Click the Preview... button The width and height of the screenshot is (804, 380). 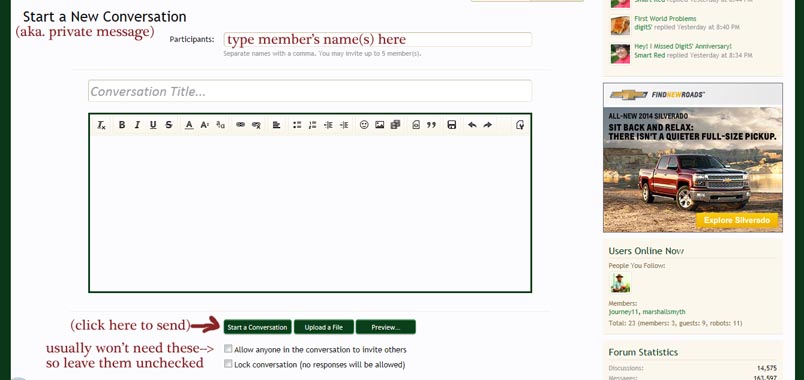coord(386,327)
